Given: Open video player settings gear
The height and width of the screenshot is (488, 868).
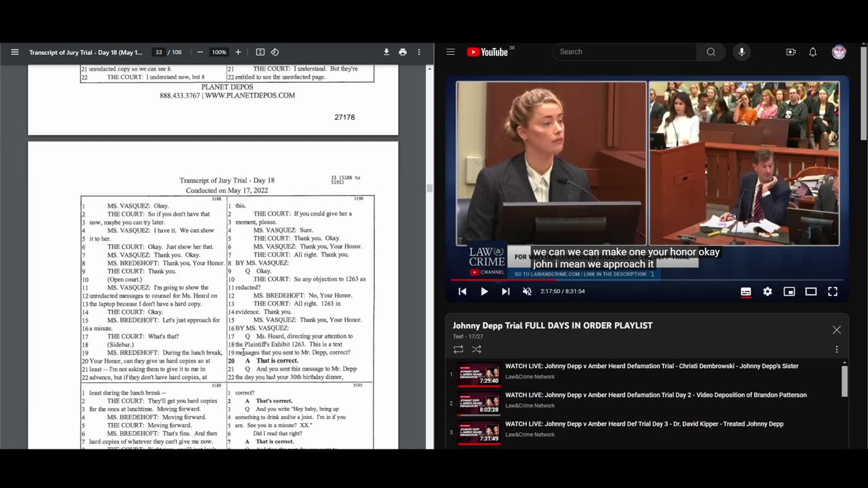Looking at the screenshot, I should pyautogui.click(x=768, y=291).
